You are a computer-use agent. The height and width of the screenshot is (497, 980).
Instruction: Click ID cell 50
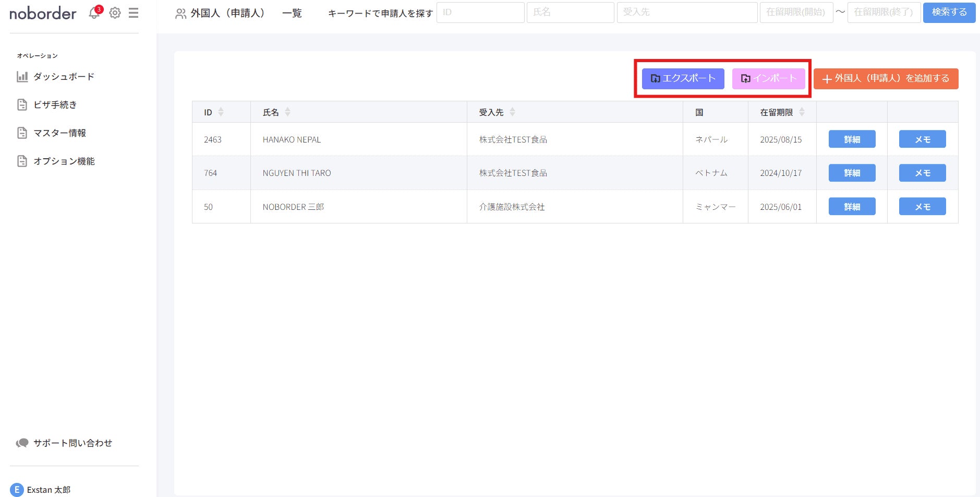208,207
